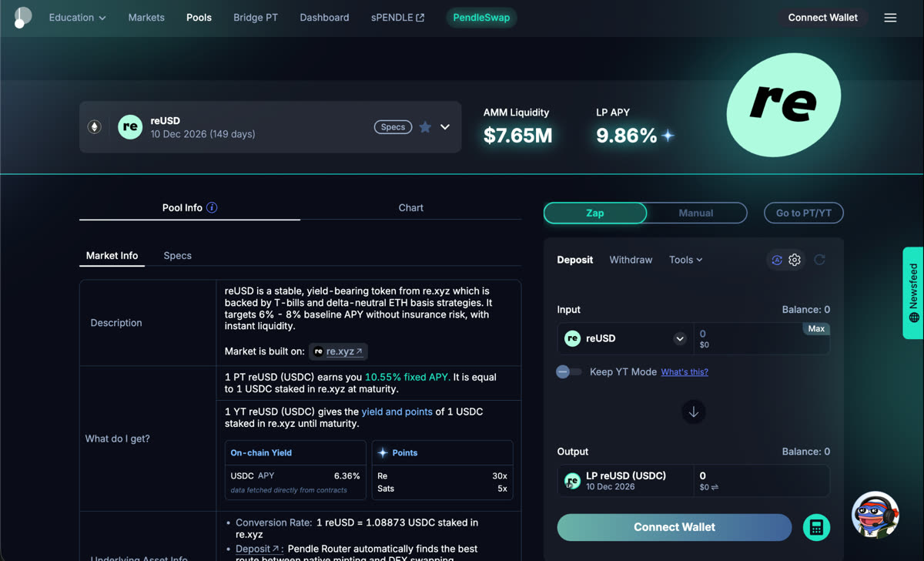Image resolution: width=924 pixels, height=561 pixels.
Task: Click the Re 30x points row
Action: click(442, 476)
